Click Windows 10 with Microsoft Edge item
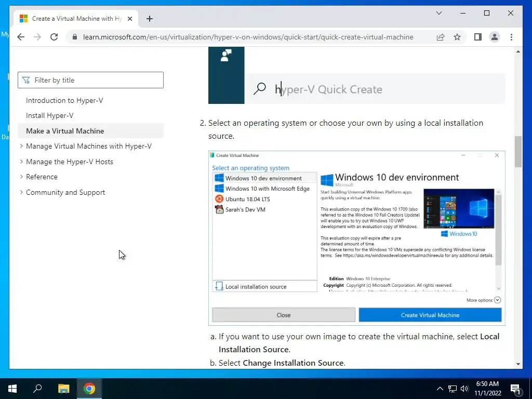Viewport: 532px width, 399px height. (264, 189)
